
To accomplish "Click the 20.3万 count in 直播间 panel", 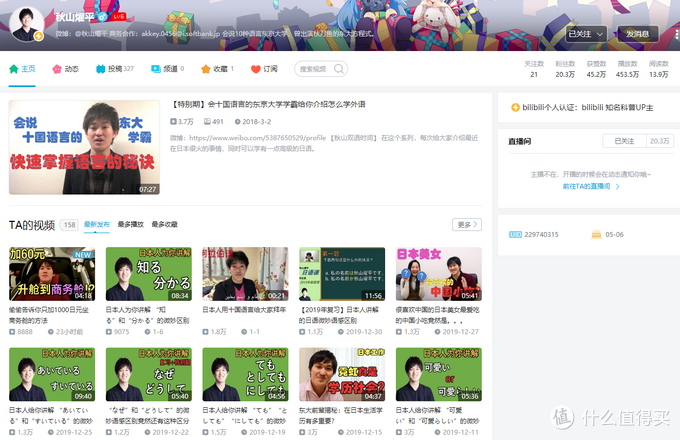I will tap(659, 141).
